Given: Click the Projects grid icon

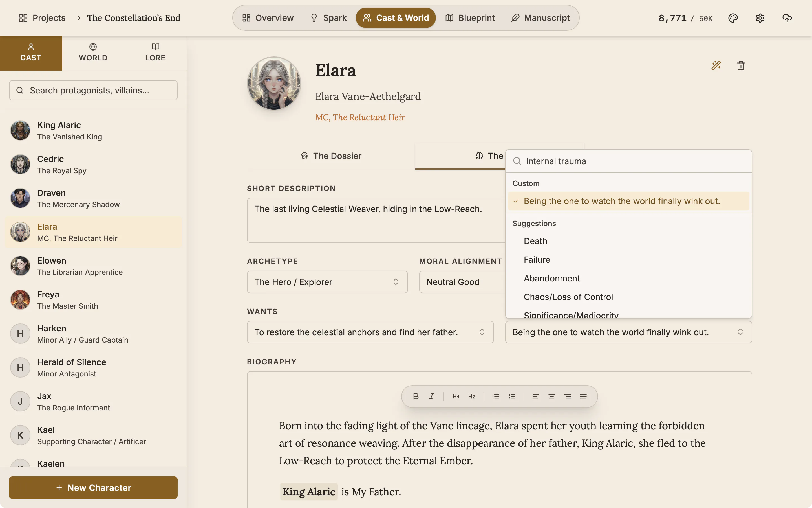Looking at the screenshot, I should tap(23, 18).
